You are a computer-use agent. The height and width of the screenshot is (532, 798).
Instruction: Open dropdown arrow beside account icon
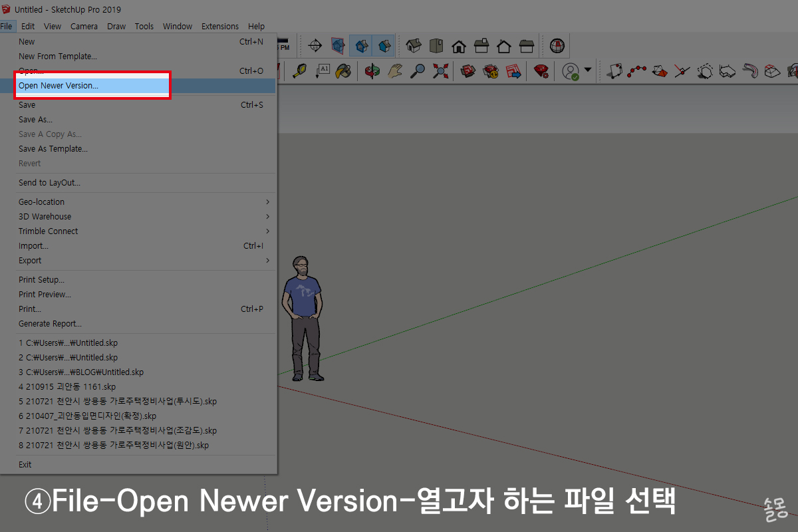pyautogui.click(x=588, y=70)
